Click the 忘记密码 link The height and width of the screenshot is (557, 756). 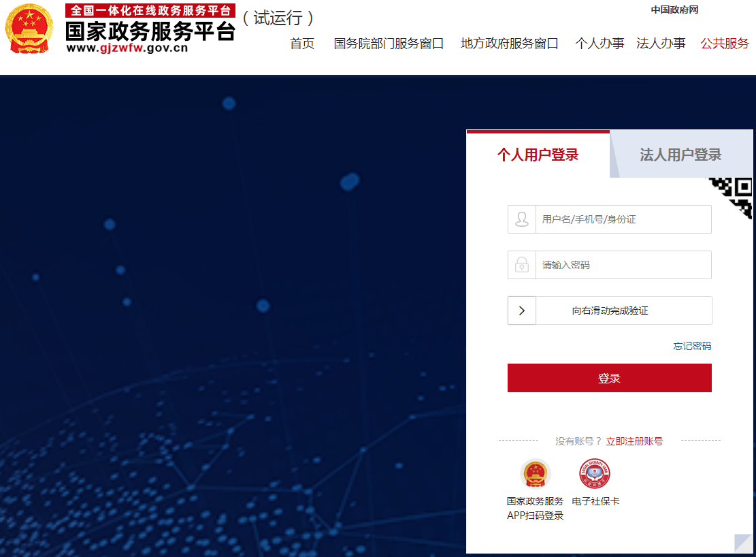692,346
